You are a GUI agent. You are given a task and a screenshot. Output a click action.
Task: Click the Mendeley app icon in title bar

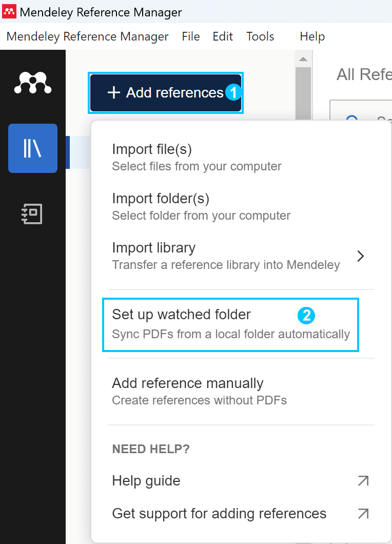coord(9,12)
